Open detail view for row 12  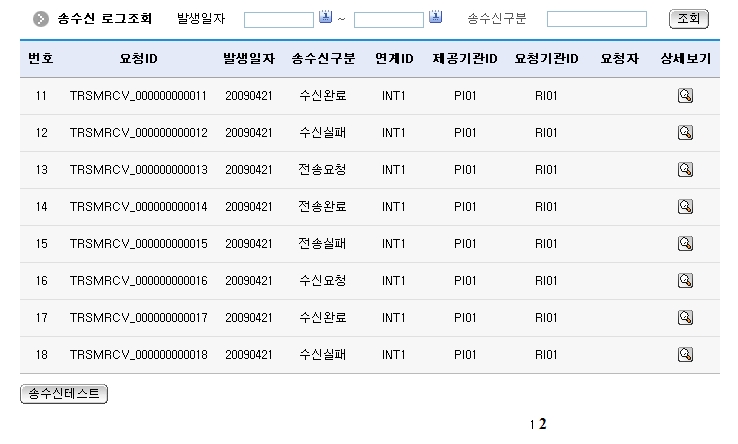(x=685, y=133)
